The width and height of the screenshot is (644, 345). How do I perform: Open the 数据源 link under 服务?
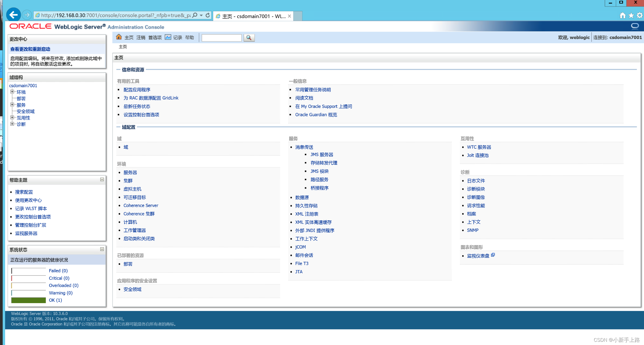(302, 197)
